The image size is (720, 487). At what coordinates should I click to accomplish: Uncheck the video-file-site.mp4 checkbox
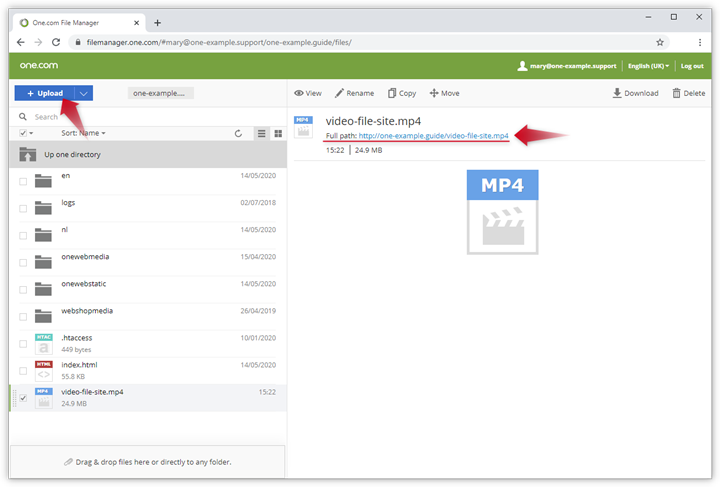(x=23, y=398)
